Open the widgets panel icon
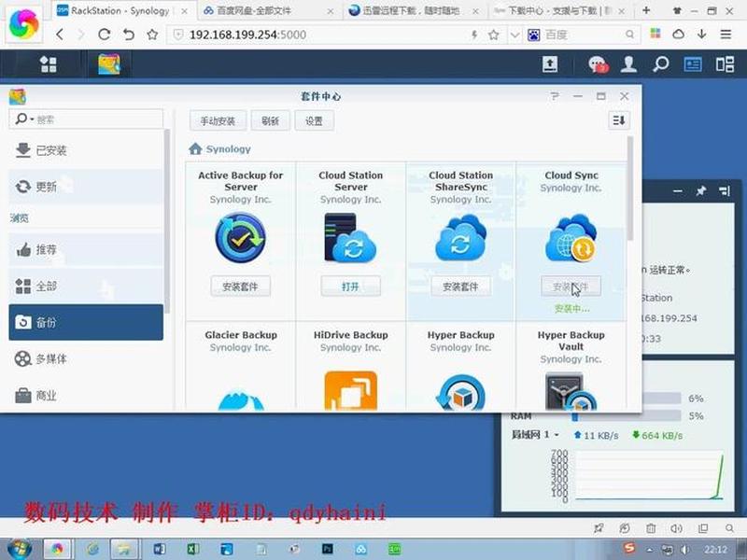This screenshot has width=747, height=560. coord(726,64)
